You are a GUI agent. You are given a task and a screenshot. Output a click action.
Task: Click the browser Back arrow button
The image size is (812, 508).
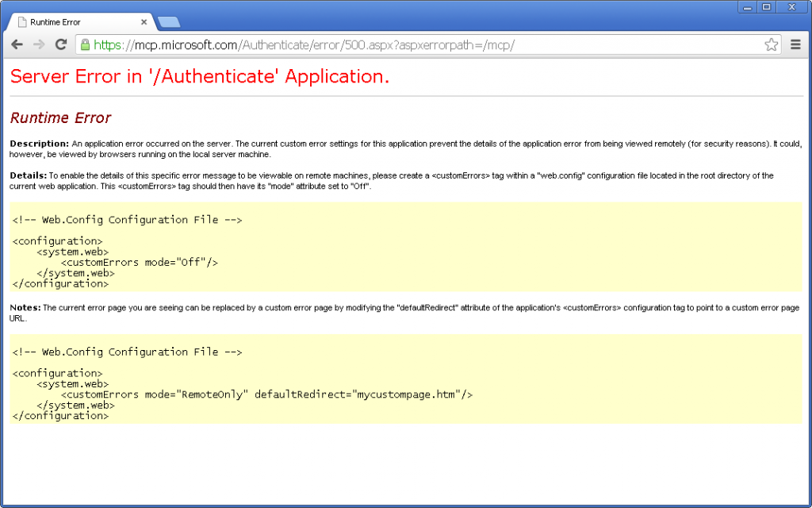pos(17,44)
